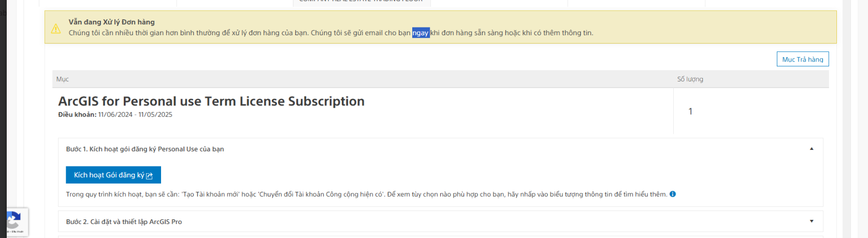Click the quantity value 1
The height and width of the screenshot is (238, 868).
(690, 111)
